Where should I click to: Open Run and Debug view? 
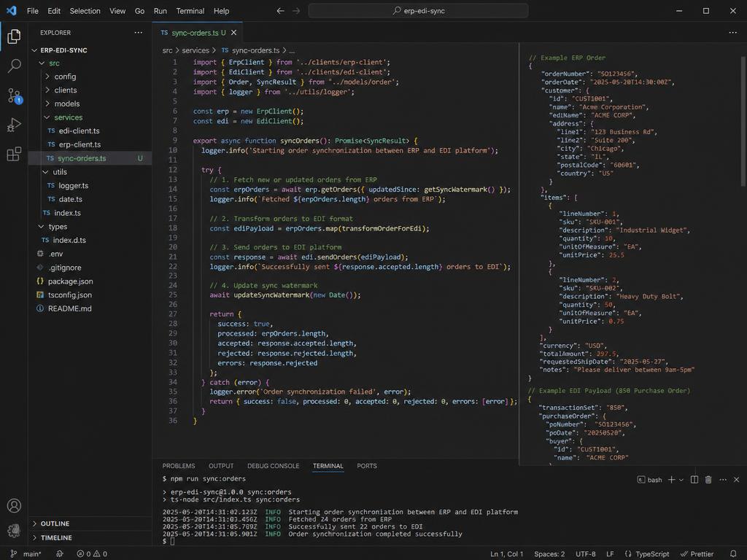[x=14, y=125]
